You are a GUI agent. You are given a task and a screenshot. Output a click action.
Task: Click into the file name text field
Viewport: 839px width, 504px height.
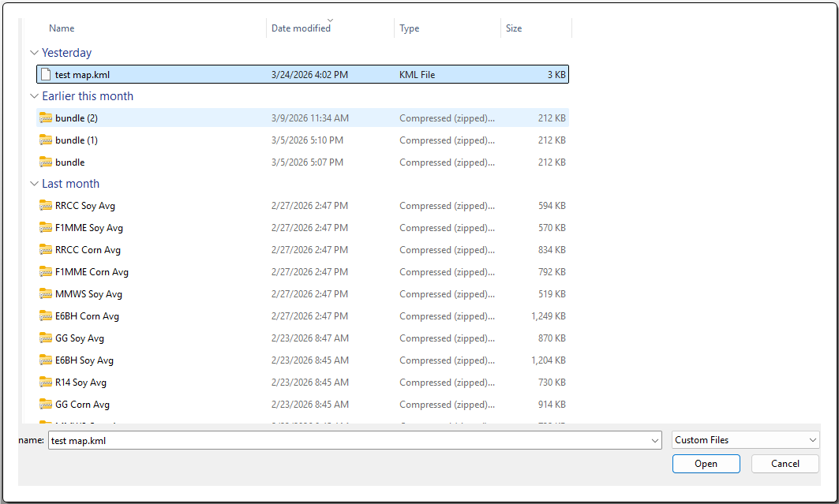click(347, 441)
